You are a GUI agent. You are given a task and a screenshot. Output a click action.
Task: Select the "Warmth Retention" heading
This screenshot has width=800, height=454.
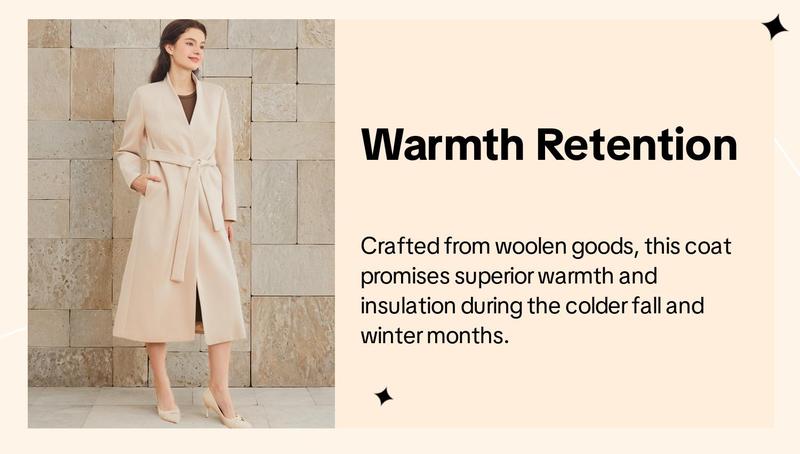[549, 144]
